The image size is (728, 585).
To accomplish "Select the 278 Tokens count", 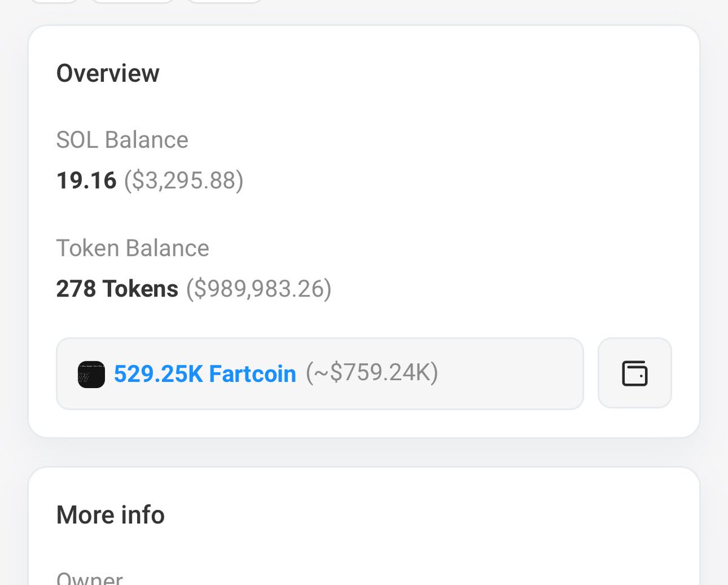I will pos(117,289).
